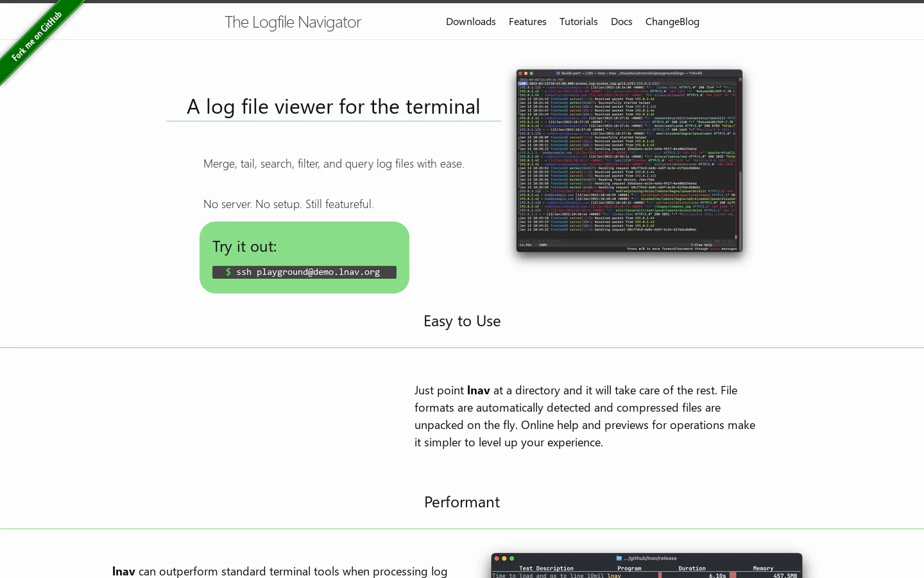Click the 'Try it out:' label
Viewport: 924px width, 578px height.
[x=244, y=247]
